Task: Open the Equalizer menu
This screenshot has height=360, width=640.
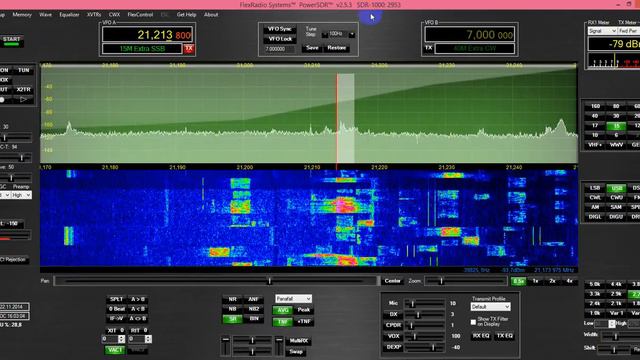Action: click(69, 15)
